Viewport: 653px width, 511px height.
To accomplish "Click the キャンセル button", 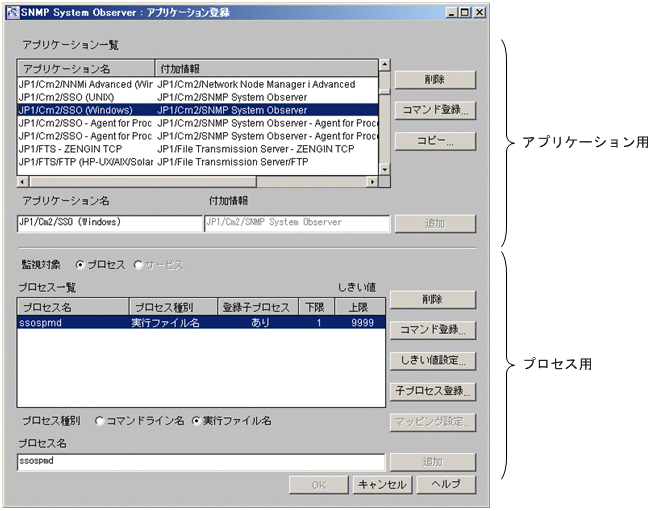I will coord(382,485).
